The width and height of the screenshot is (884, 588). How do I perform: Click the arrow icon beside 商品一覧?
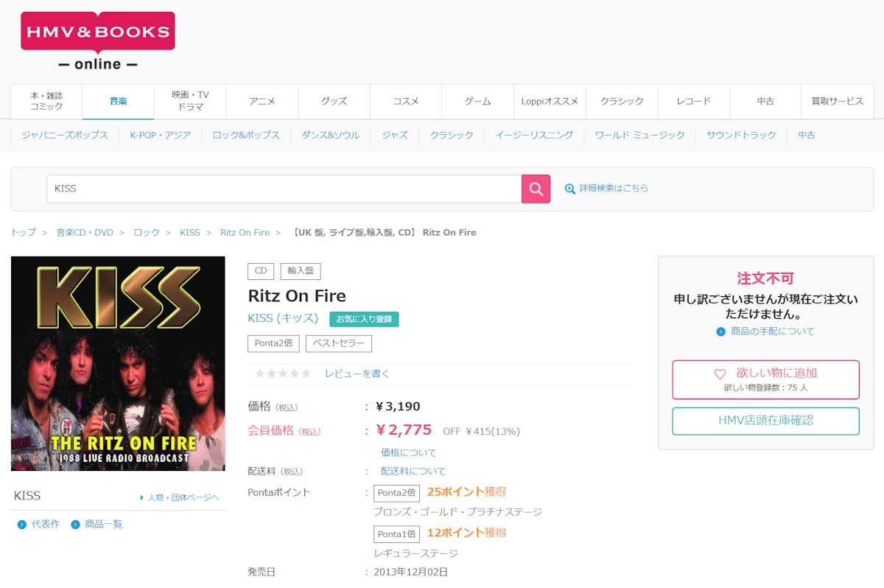click(x=75, y=525)
